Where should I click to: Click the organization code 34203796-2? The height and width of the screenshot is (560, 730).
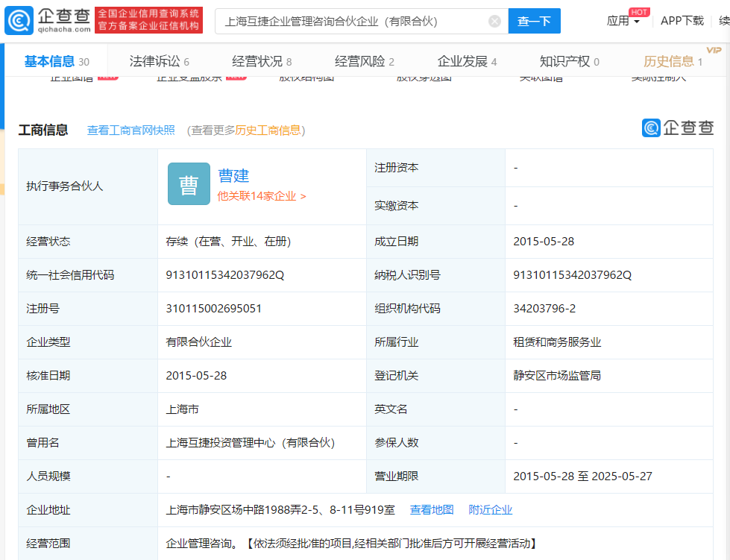pos(544,309)
